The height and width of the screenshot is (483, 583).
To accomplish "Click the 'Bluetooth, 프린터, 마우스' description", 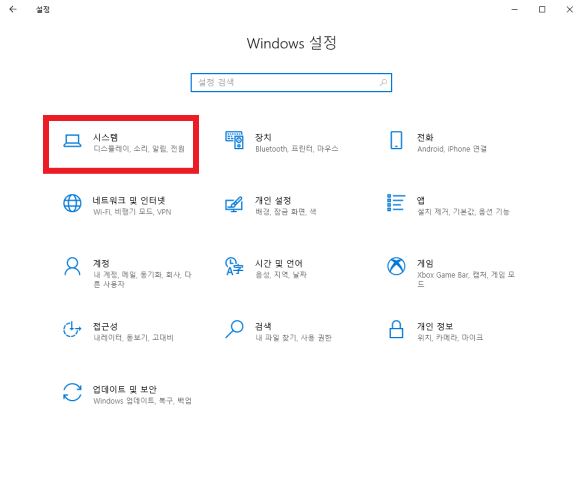I will (297, 149).
